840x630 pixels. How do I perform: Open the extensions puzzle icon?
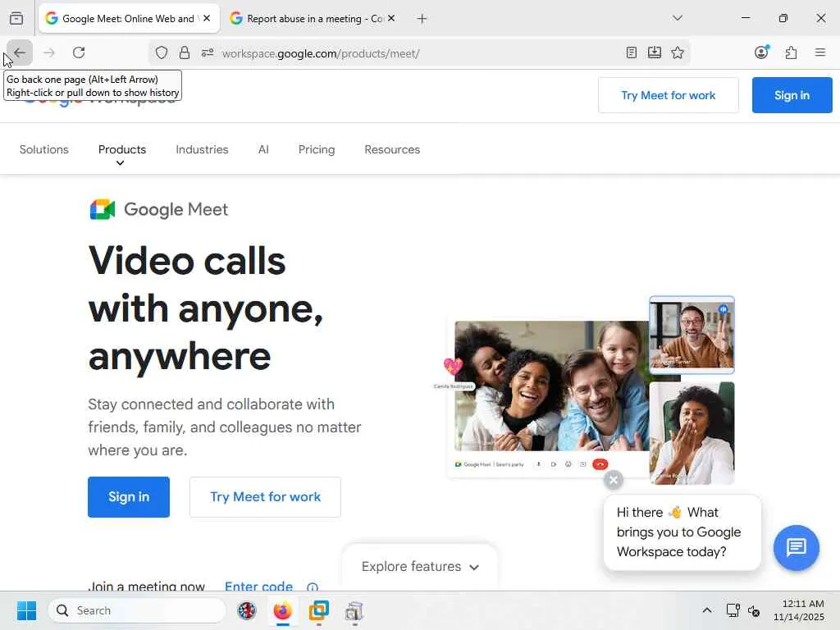coord(791,52)
